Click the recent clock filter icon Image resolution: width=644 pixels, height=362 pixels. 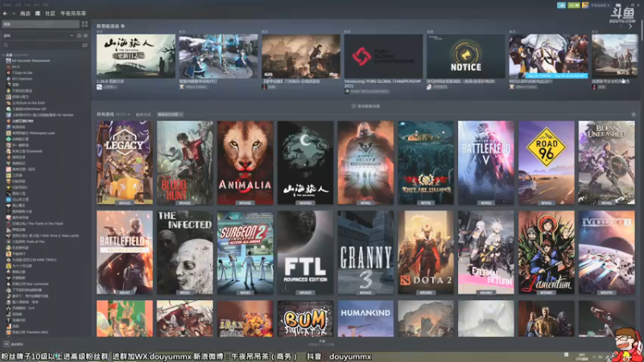point(79,35)
